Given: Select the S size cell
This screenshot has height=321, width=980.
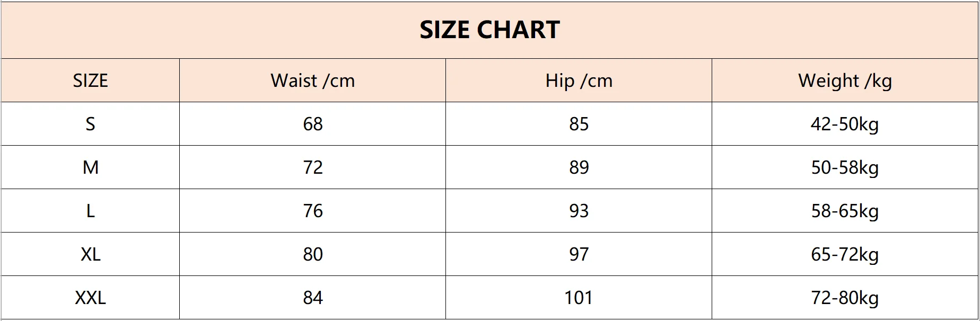Looking at the screenshot, I should [90, 124].
